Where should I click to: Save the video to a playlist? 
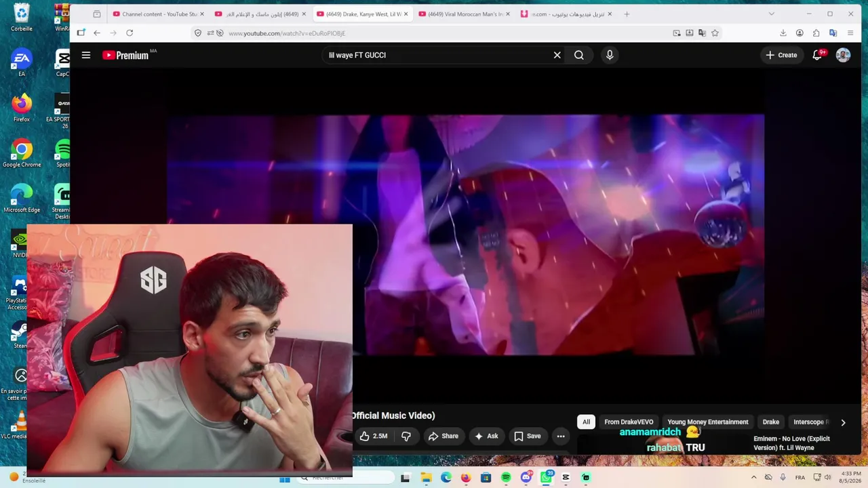(527, 436)
